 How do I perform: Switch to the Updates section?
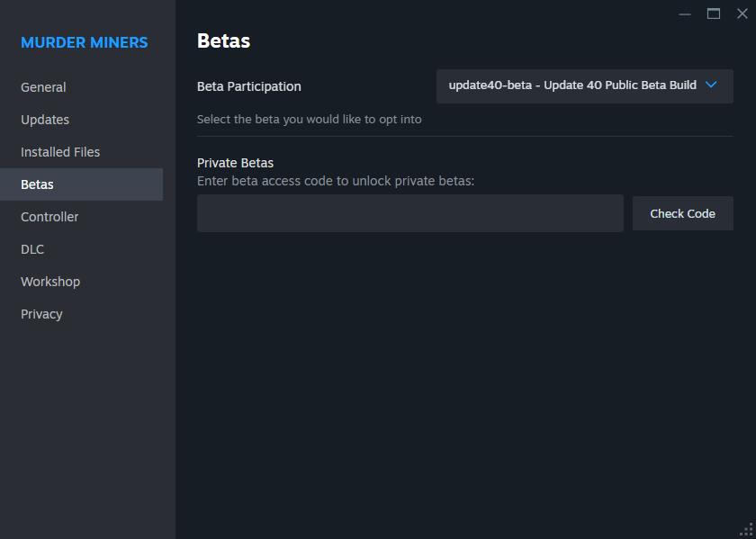point(45,120)
